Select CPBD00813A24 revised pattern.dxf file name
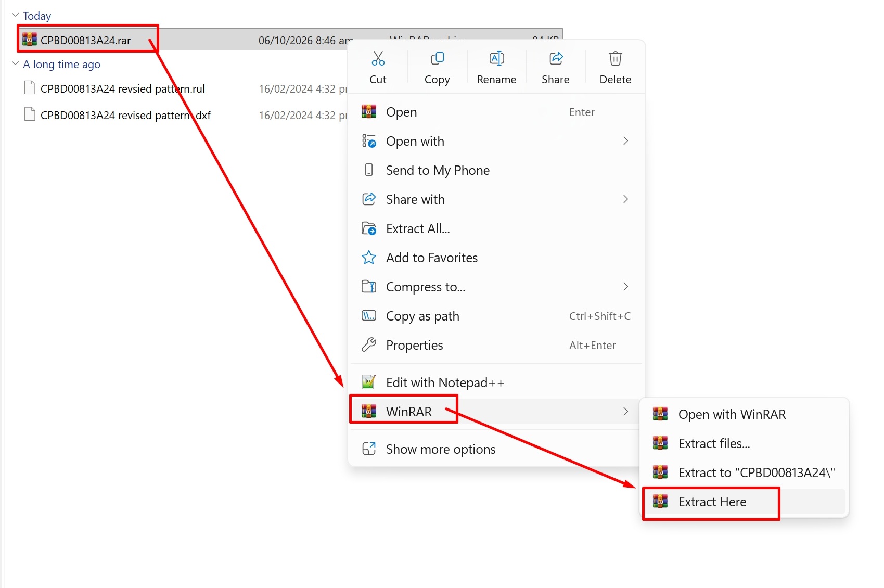This screenshot has width=884, height=588. (125, 115)
